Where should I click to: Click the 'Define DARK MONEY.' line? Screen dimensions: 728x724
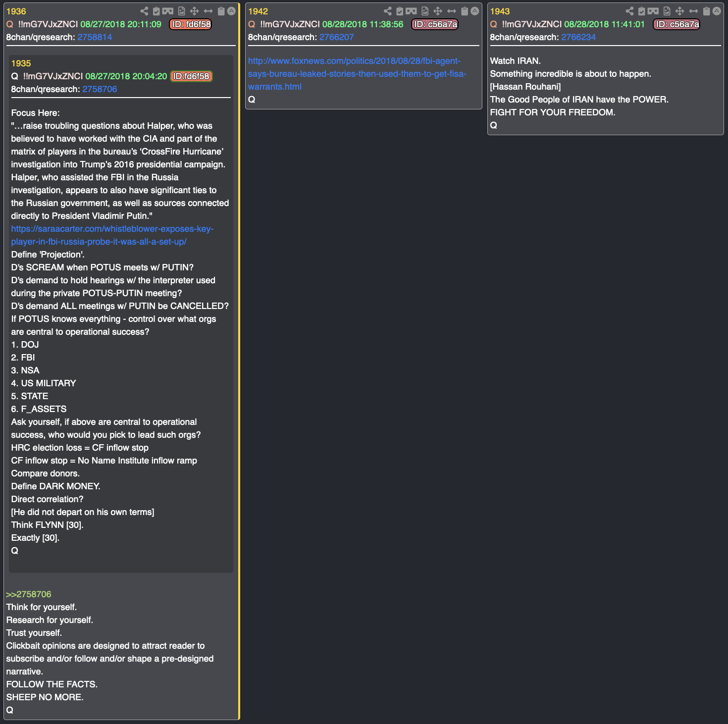coord(55,486)
